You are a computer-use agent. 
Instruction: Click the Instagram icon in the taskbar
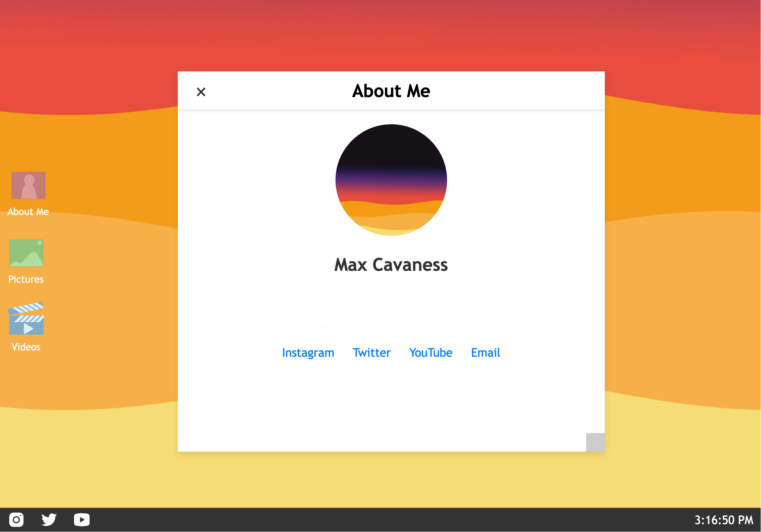pyautogui.click(x=16, y=520)
